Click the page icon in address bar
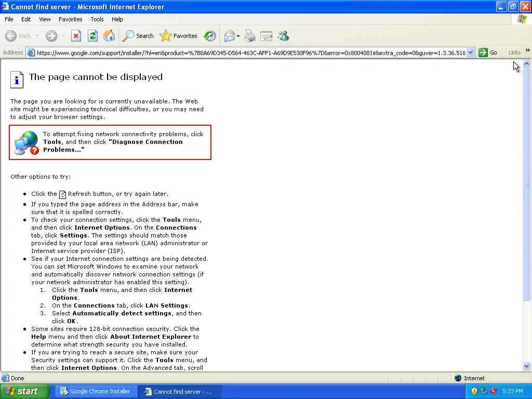This screenshot has height=399, width=532. click(31, 52)
